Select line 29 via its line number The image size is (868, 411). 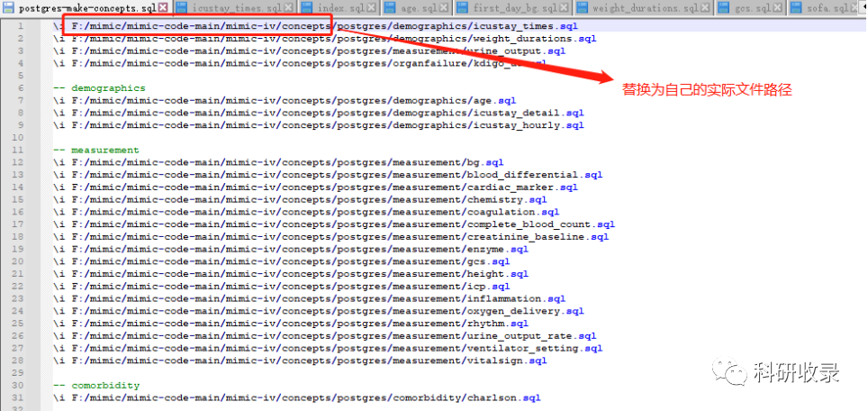pos(18,373)
